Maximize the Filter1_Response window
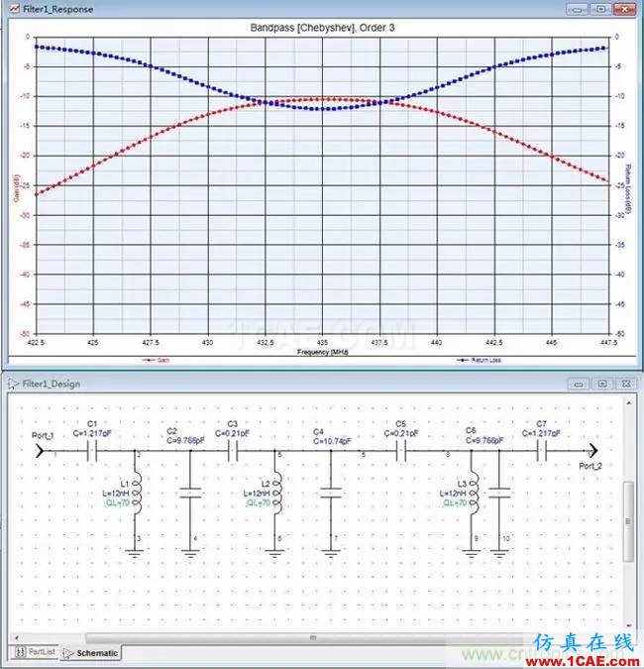 (600, 9)
